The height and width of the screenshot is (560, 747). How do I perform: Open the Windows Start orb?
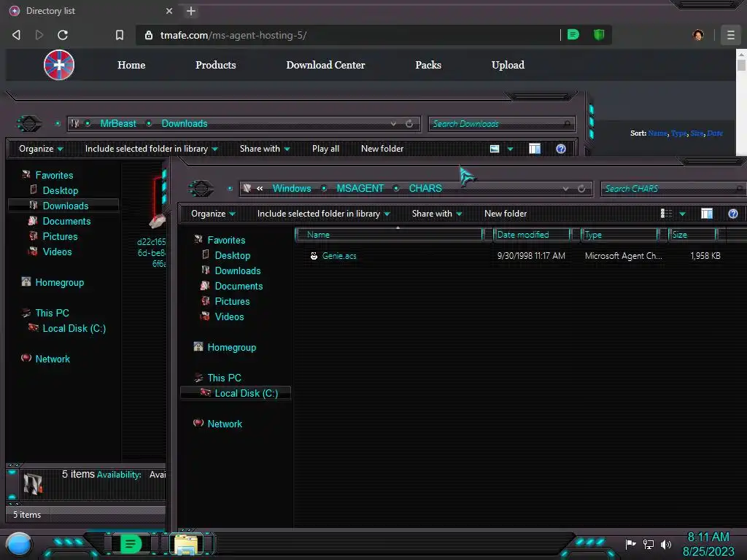coord(19,544)
